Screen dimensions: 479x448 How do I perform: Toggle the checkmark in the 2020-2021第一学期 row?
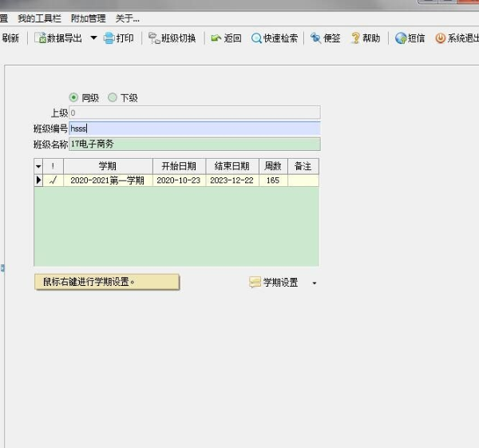tap(53, 180)
